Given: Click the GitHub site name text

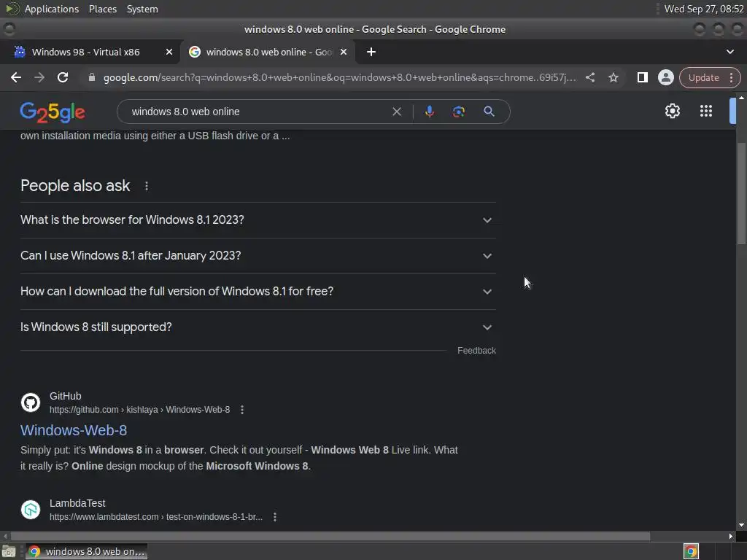Looking at the screenshot, I should (65, 396).
